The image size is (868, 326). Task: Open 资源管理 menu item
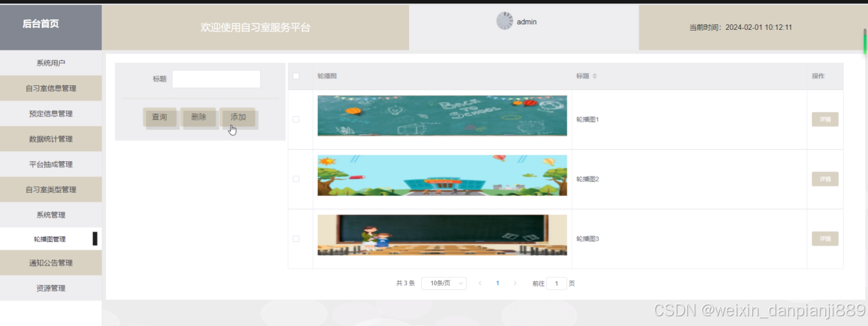coord(51,288)
